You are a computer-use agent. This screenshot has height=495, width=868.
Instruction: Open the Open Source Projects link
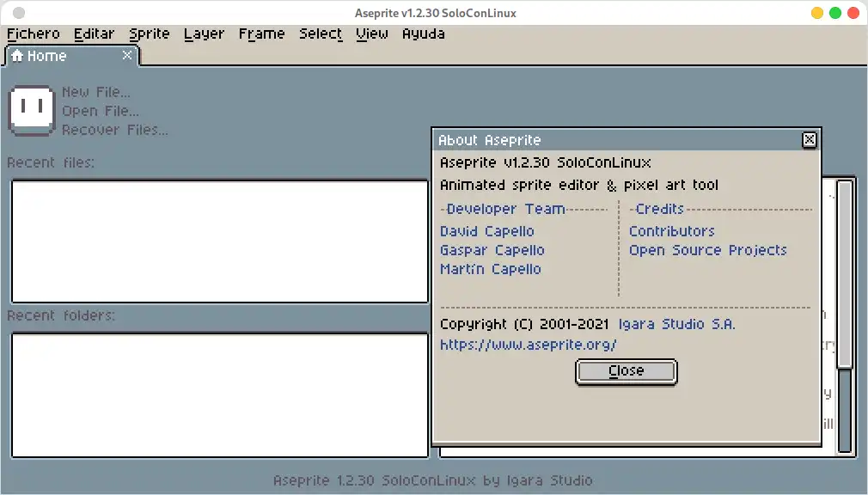click(707, 250)
